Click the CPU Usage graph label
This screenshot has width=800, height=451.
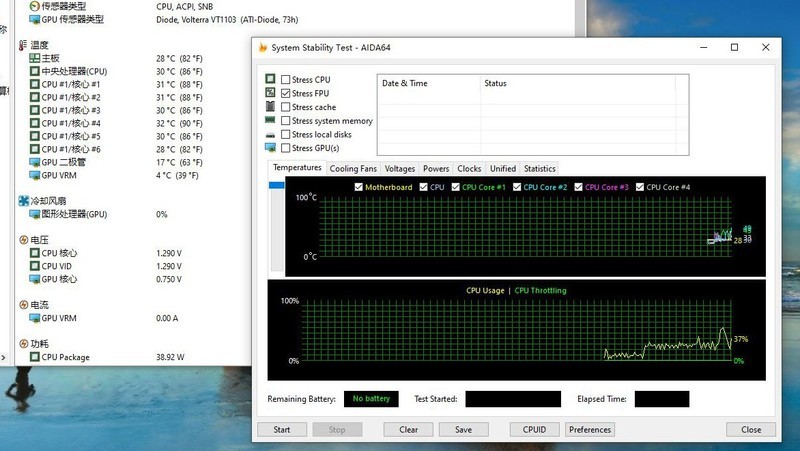[485, 290]
